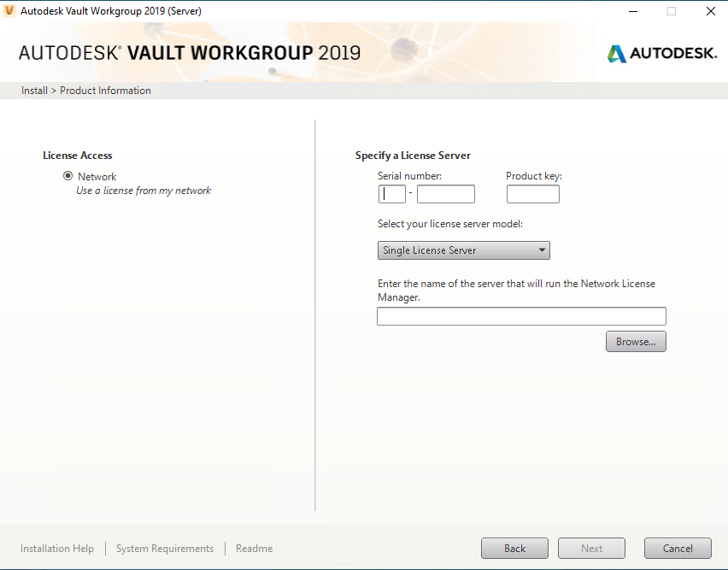This screenshot has width=728, height=570.
Task: Click the first serial number input field
Action: pos(391,193)
